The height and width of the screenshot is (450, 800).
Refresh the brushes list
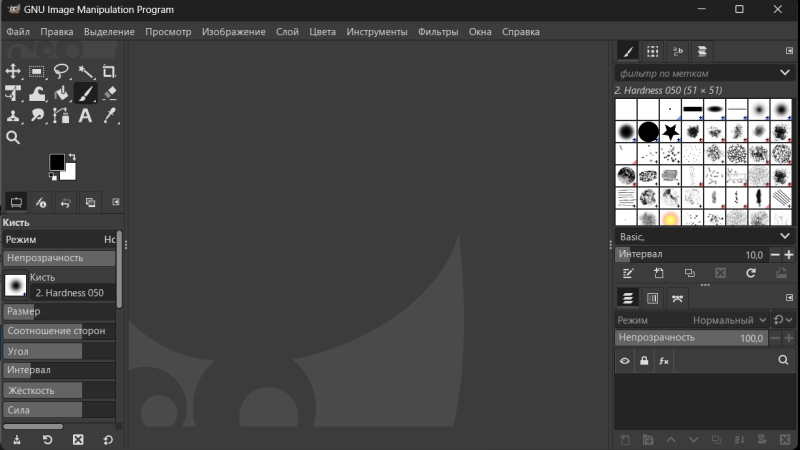tap(751, 273)
